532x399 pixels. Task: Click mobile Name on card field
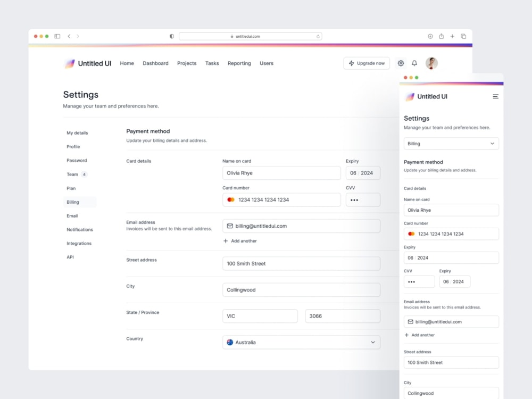[451, 210]
